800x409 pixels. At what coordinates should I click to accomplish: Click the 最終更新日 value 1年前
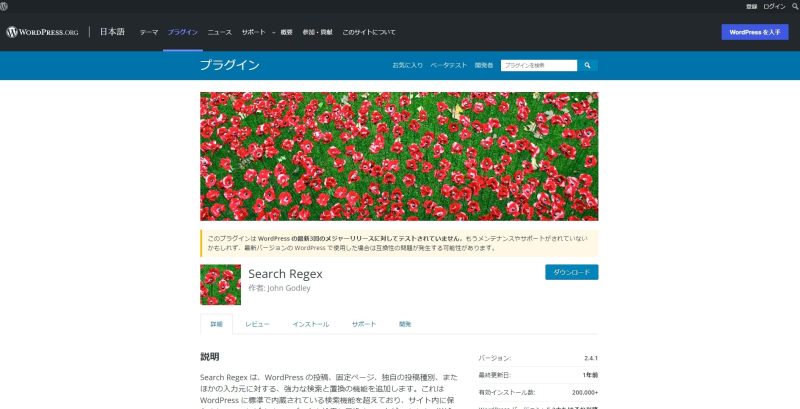pyautogui.click(x=590, y=375)
